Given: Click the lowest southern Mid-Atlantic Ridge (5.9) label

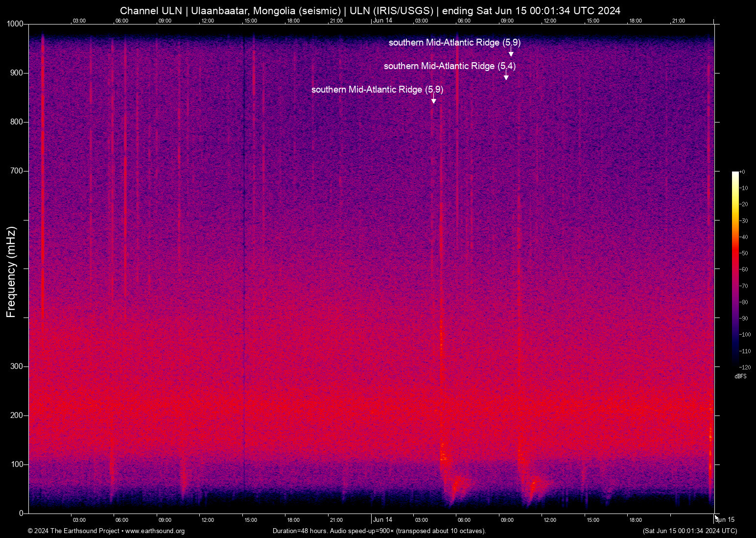Looking at the screenshot, I should pyautogui.click(x=377, y=90).
